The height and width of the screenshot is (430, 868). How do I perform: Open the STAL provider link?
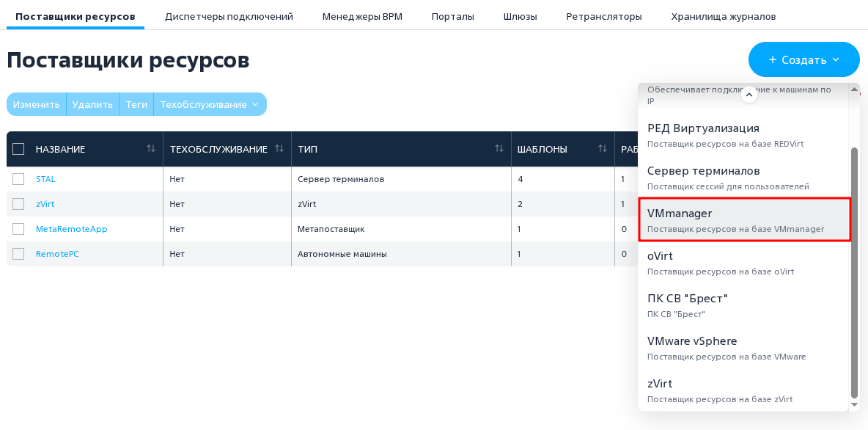45,179
